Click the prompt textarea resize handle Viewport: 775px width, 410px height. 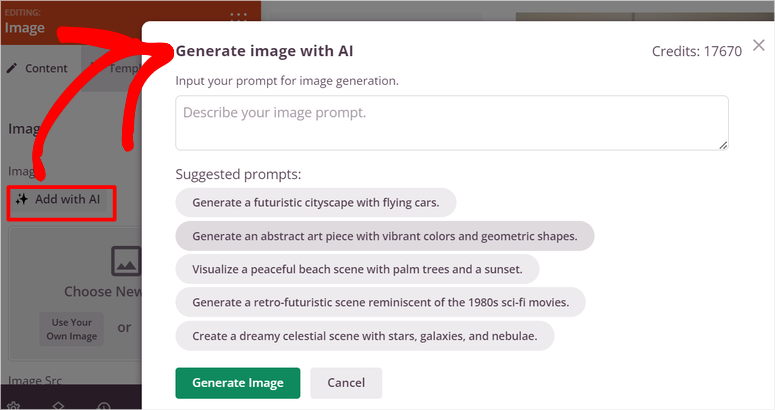pos(723,145)
